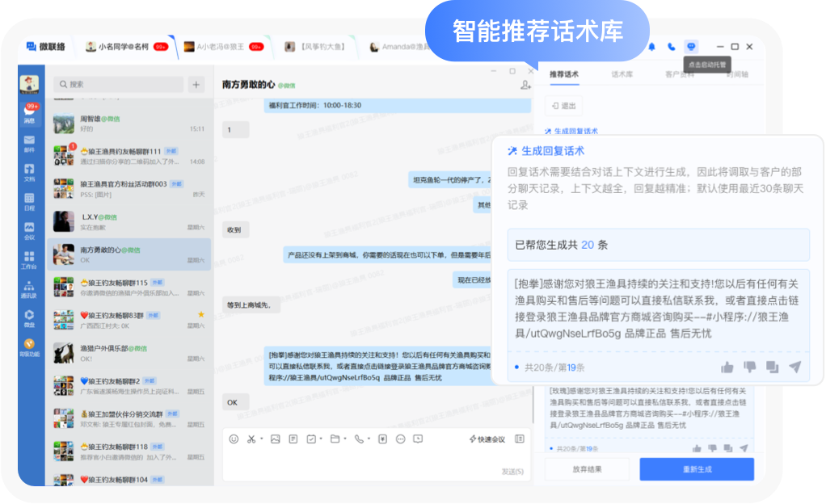Viewport: 826px width, 504px height.
Task: Open the 日程 calendar in sidebar
Action: [30, 200]
